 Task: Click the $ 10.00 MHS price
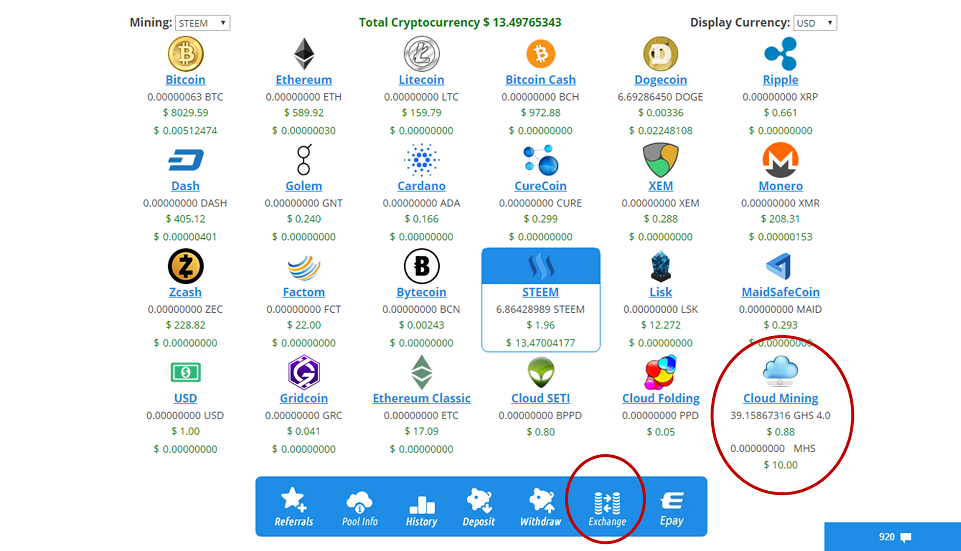(x=780, y=465)
